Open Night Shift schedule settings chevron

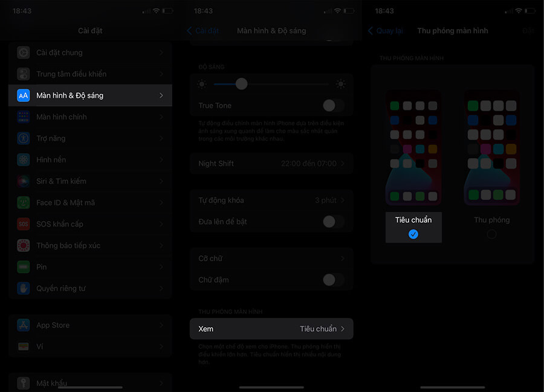pyautogui.click(x=343, y=164)
